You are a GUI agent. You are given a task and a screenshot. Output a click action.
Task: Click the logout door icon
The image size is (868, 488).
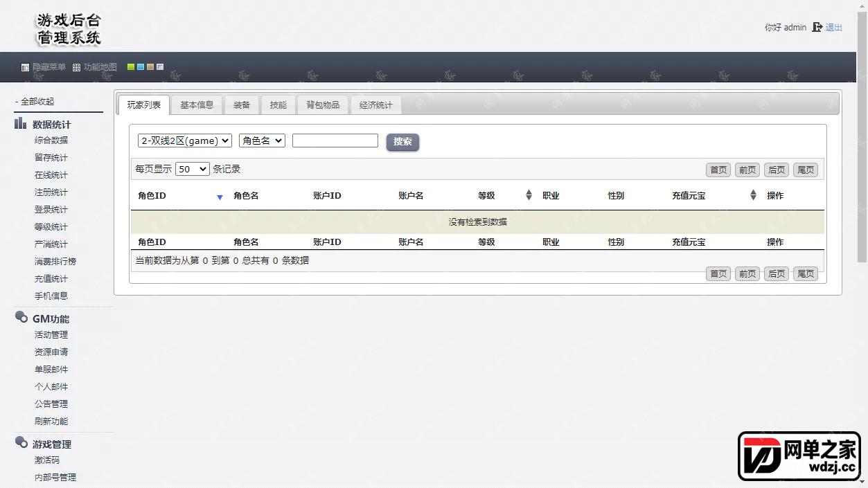point(817,27)
